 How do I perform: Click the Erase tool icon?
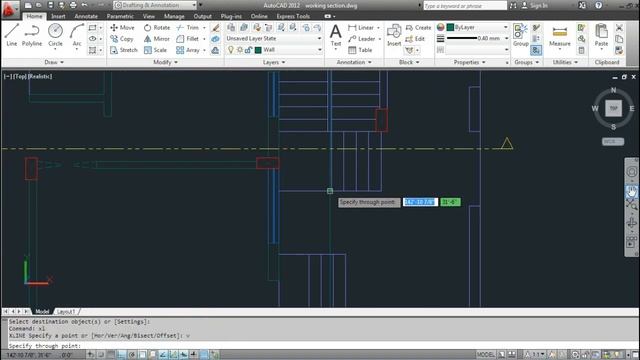click(x=216, y=27)
